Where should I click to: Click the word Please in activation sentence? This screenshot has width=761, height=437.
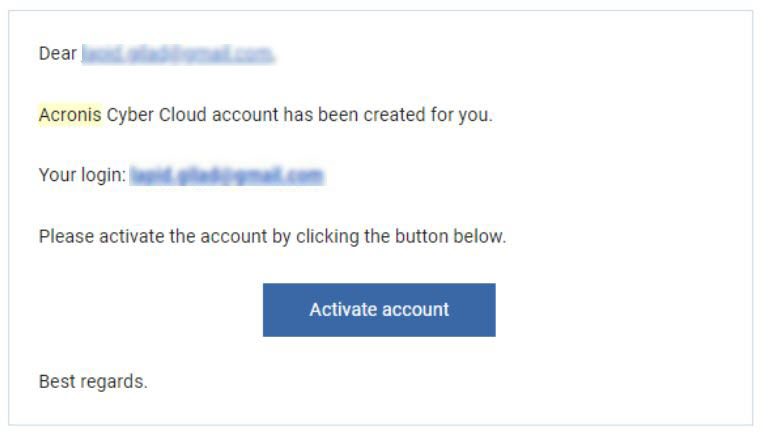pyautogui.click(x=66, y=236)
